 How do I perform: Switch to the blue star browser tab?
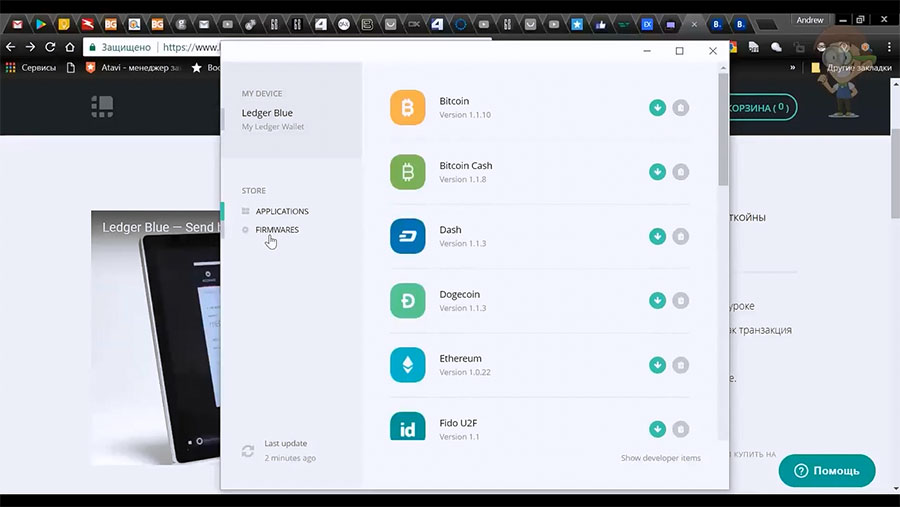tap(577, 24)
